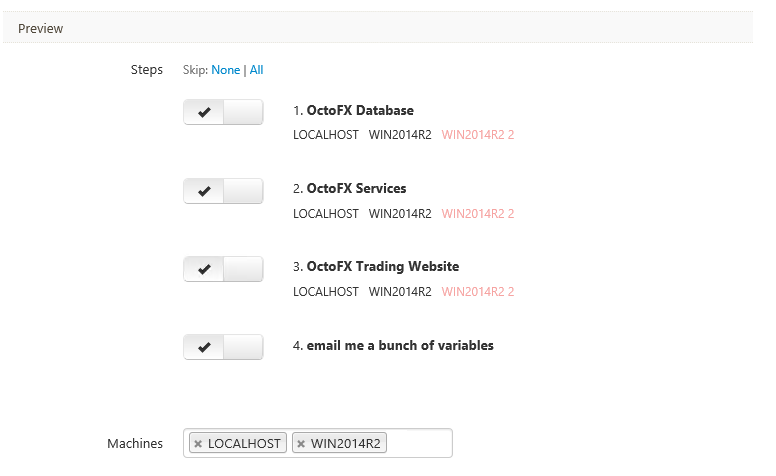
Task: Remove LOCALHOST tag using its x icon
Action: (x=198, y=443)
